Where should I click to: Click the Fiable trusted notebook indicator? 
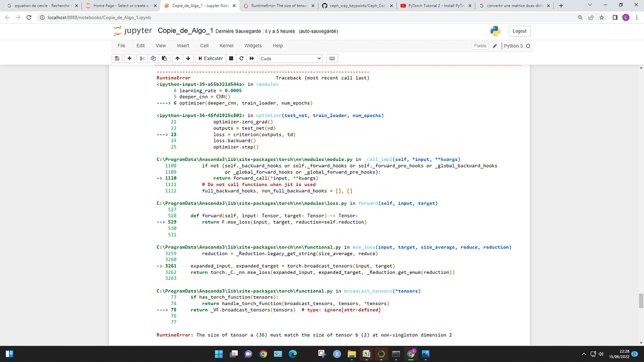point(480,46)
